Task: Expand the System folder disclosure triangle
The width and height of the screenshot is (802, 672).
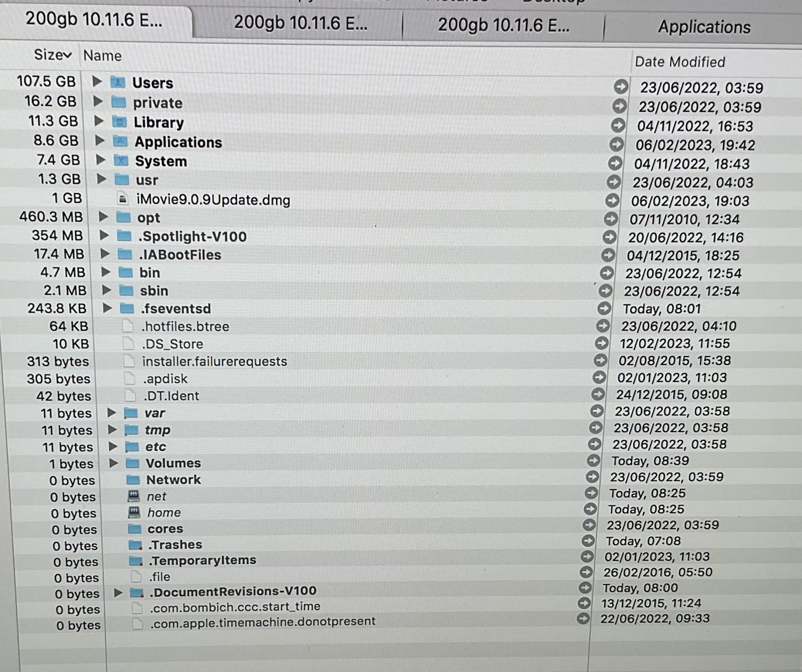Action: [x=101, y=159]
